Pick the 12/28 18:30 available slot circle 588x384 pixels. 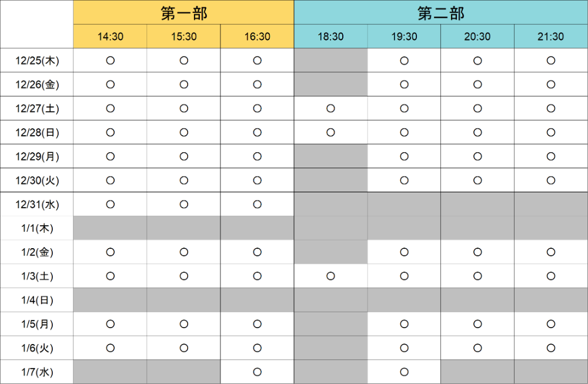[x=330, y=132]
